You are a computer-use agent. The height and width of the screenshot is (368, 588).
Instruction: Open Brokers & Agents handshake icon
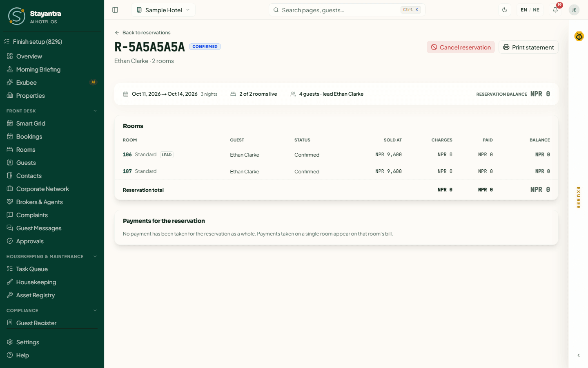click(x=10, y=202)
